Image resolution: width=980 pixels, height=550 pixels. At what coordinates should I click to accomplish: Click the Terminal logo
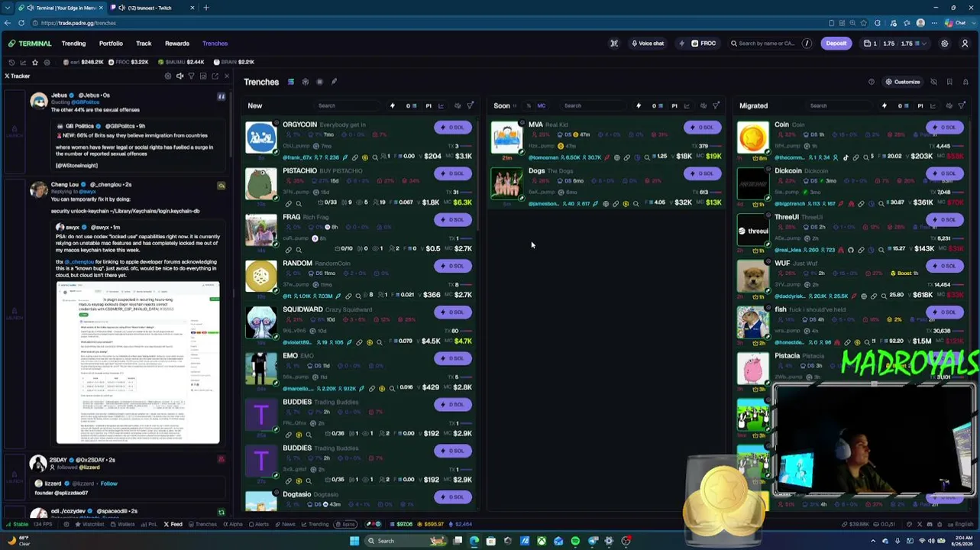tap(30, 44)
